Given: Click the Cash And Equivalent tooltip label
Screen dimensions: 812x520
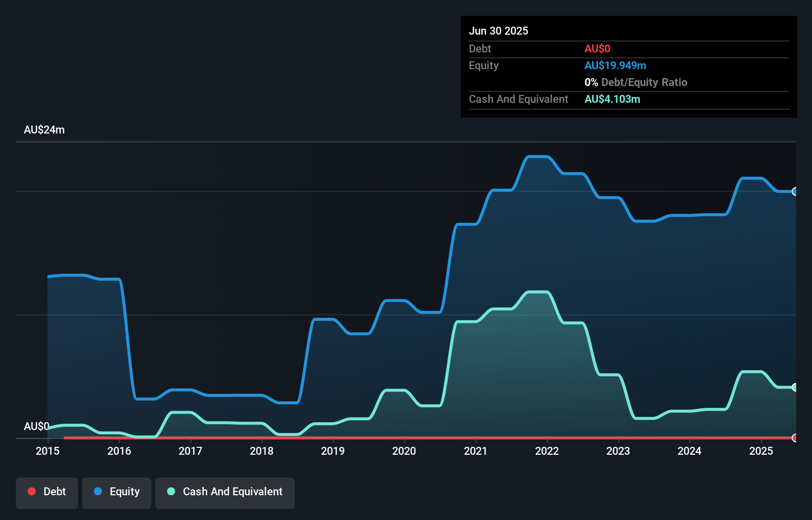Looking at the screenshot, I should (518, 99).
